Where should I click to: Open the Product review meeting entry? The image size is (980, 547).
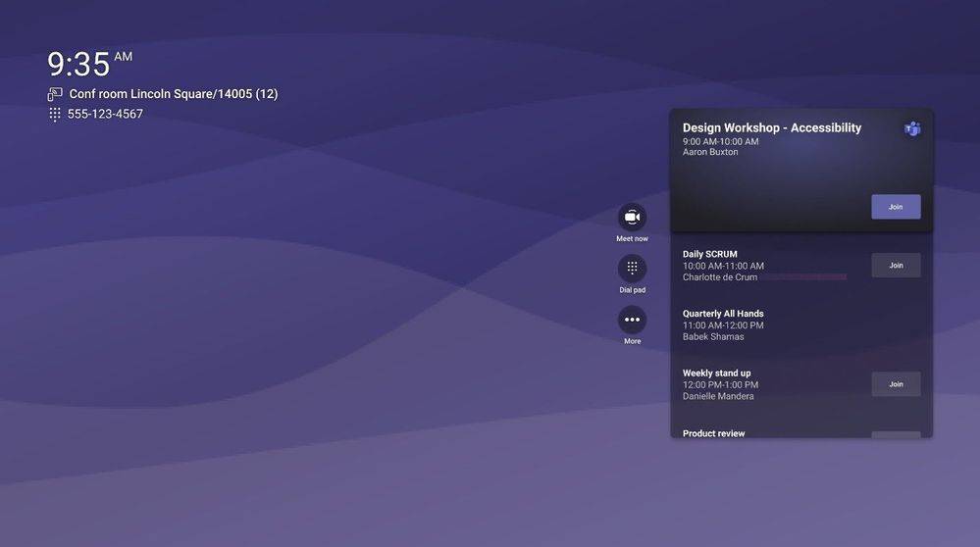point(713,433)
